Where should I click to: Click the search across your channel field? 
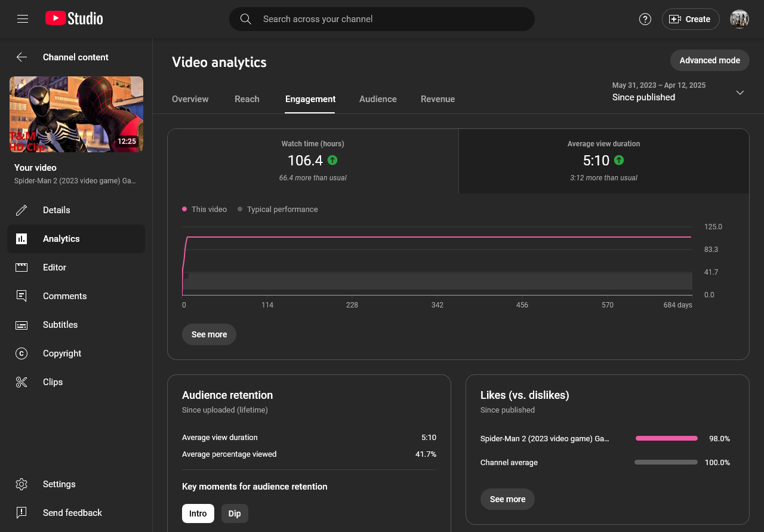(382, 19)
